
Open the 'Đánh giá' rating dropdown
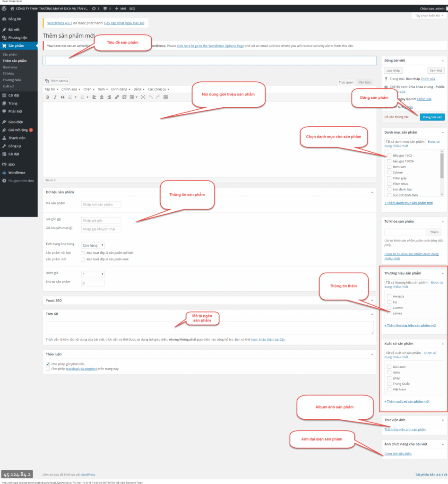pos(93,274)
